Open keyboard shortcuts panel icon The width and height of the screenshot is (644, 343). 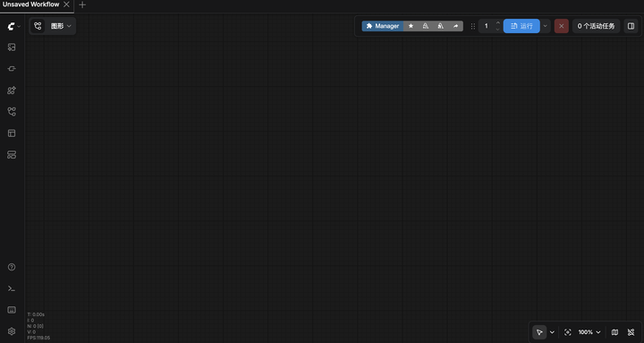[12, 310]
